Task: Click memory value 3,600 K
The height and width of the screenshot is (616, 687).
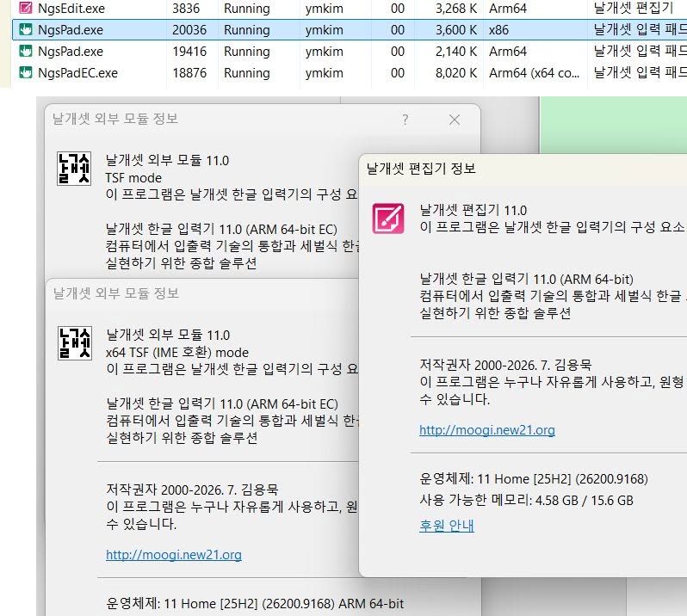Action: coord(455,29)
